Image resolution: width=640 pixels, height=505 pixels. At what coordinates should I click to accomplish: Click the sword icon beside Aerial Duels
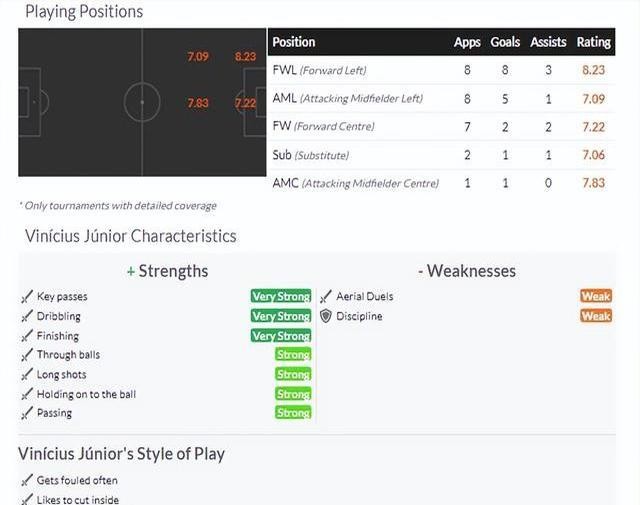click(x=326, y=297)
